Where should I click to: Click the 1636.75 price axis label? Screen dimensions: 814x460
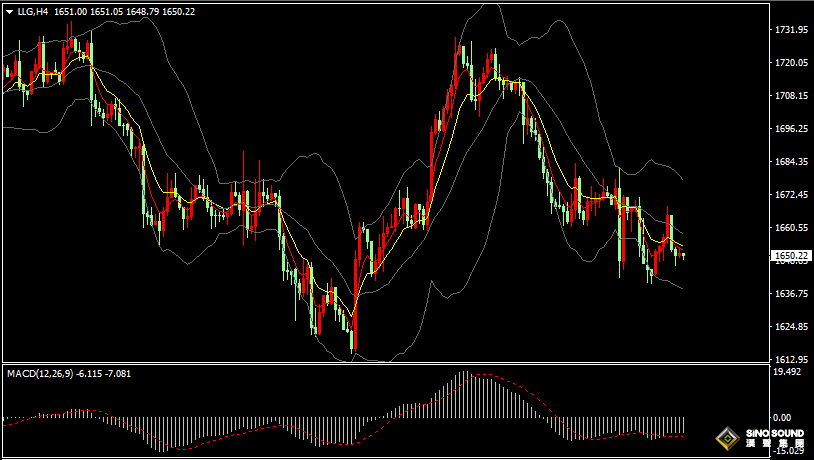[791, 293]
